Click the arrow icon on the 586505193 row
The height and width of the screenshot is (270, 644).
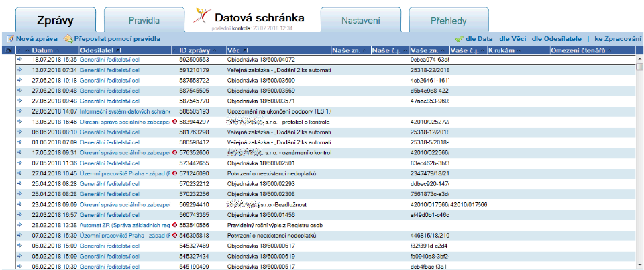pos(19,111)
